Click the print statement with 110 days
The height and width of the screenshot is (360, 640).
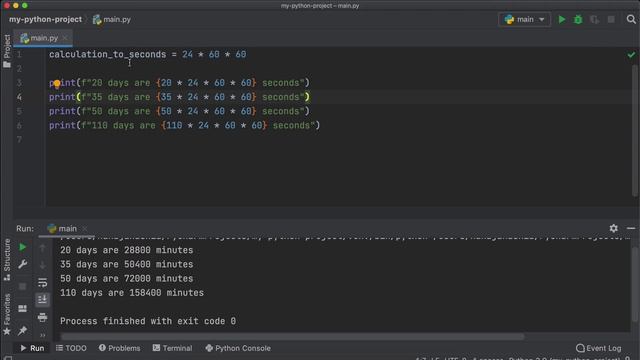pyautogui.click(x=184, y=126)
